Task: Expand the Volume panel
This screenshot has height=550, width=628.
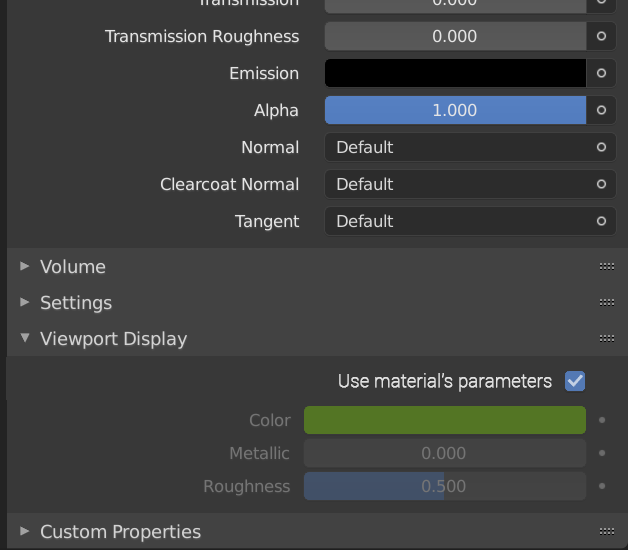Action: pyautogui.click(x=24, y=266)
